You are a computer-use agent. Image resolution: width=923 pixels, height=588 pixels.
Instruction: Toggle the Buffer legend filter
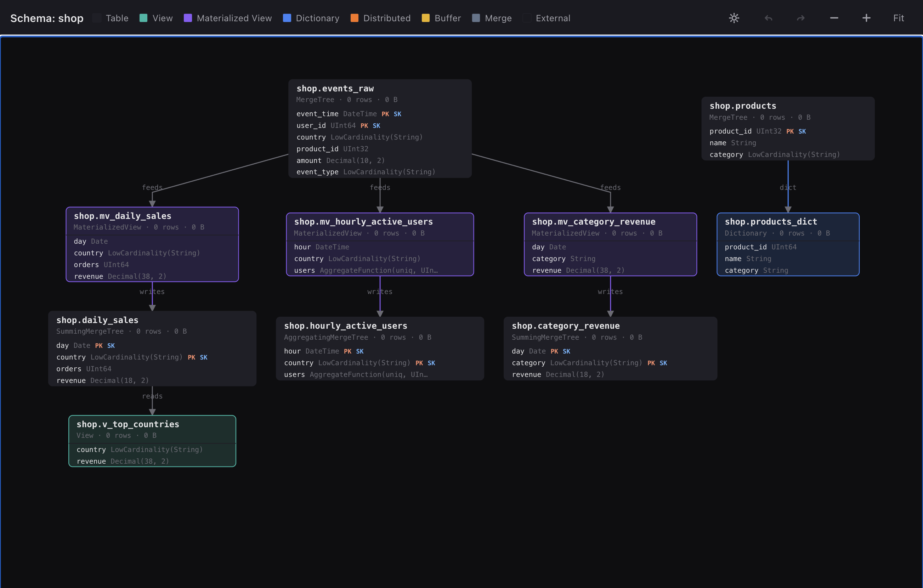(441, 18)
